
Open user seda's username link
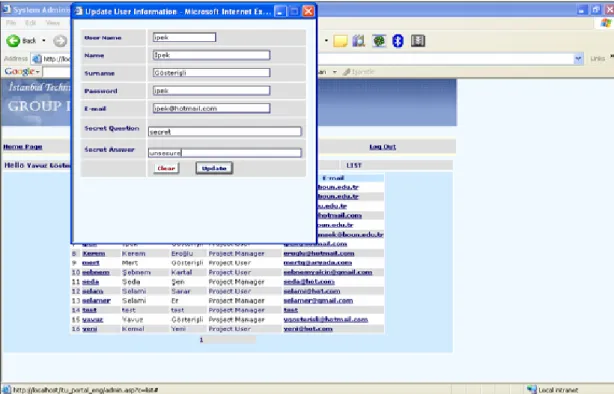click(x=90, y=282)
